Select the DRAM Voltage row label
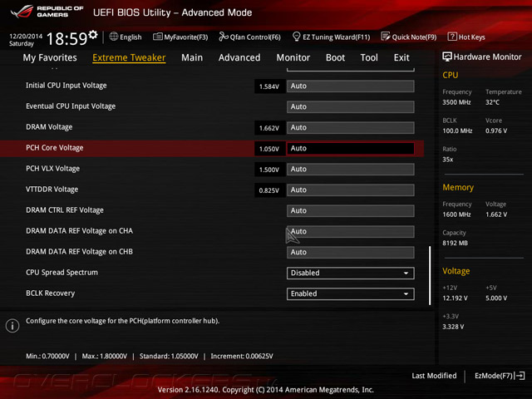This screenshot has height=399, width=532. pos(49,127)
